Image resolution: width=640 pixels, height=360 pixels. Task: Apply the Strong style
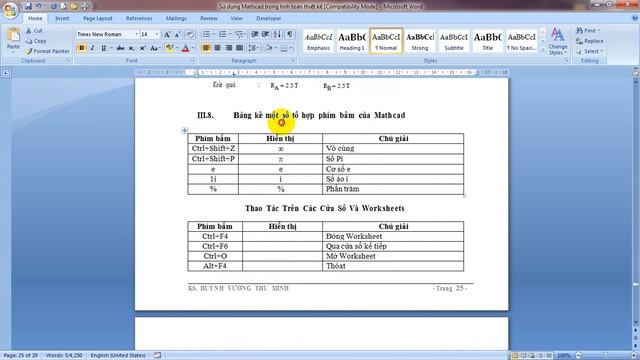pos(420,41)
